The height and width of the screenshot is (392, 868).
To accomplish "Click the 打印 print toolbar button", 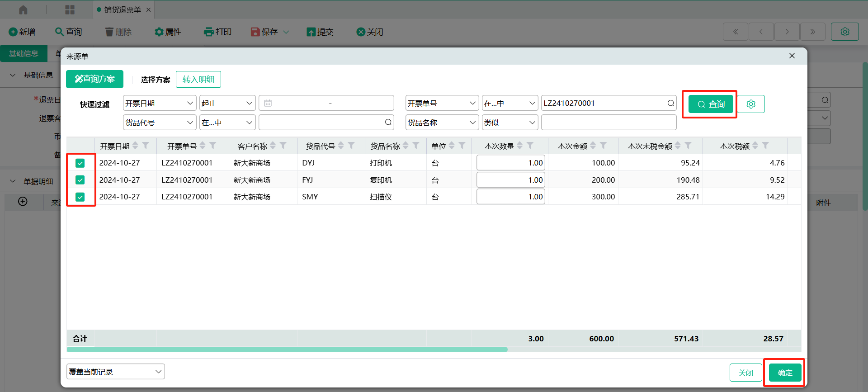I will pos(218,32).
